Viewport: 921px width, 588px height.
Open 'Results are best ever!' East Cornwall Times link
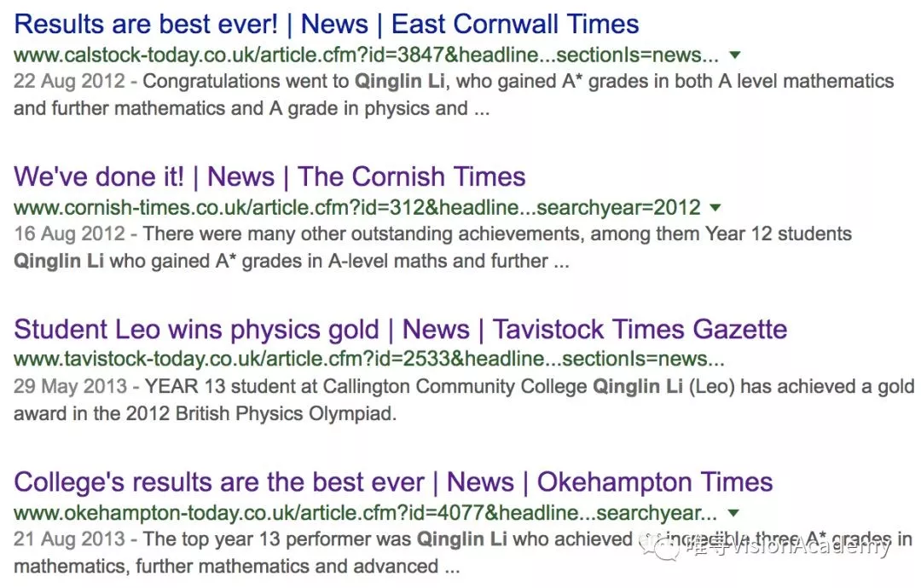pyautogui.click(x=326, y=25)
